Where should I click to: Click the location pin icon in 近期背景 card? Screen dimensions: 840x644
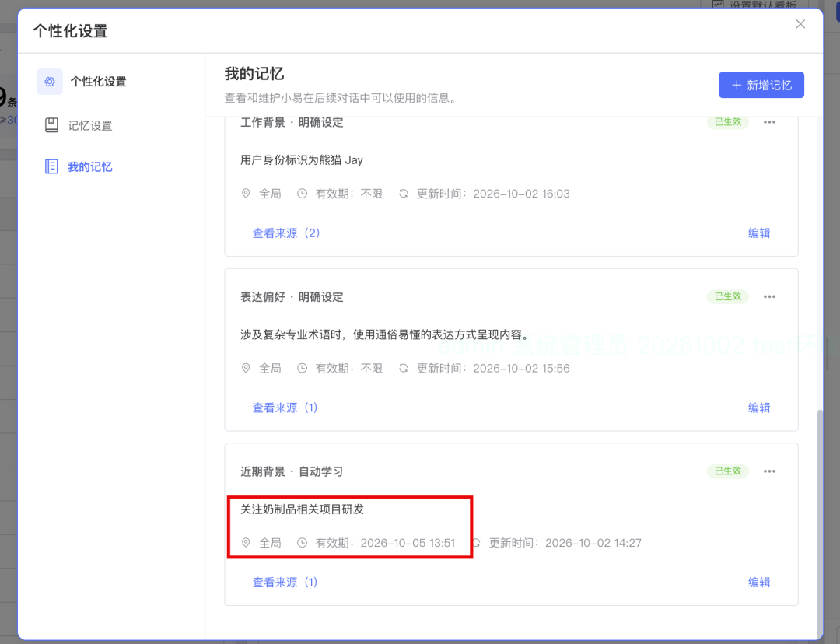(246, 543)
